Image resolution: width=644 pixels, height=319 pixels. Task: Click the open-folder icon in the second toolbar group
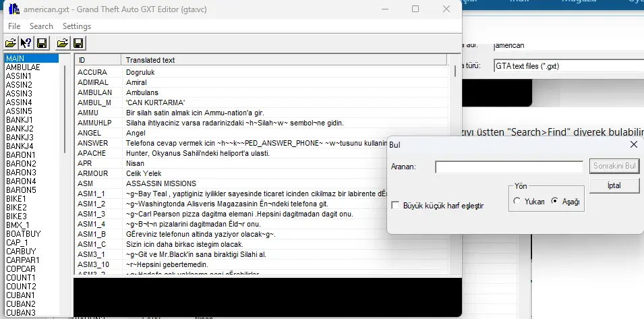coord(63,43)
